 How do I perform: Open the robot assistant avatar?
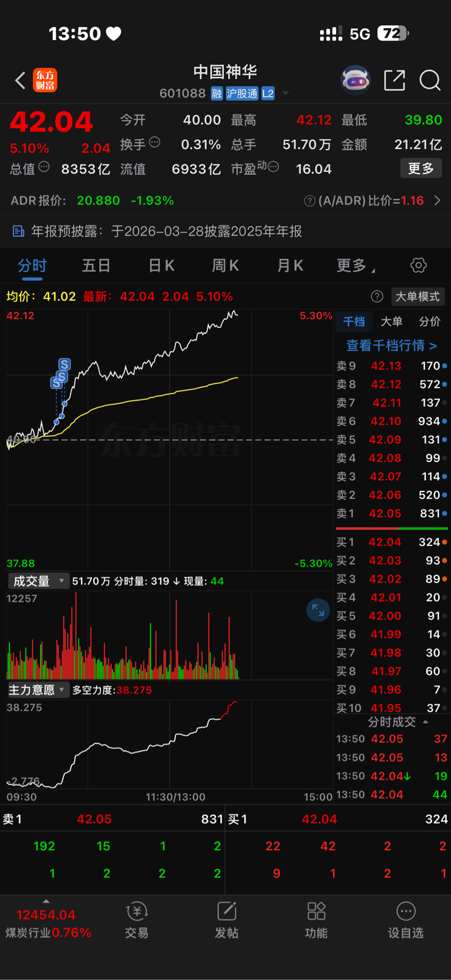coord(356,80)
